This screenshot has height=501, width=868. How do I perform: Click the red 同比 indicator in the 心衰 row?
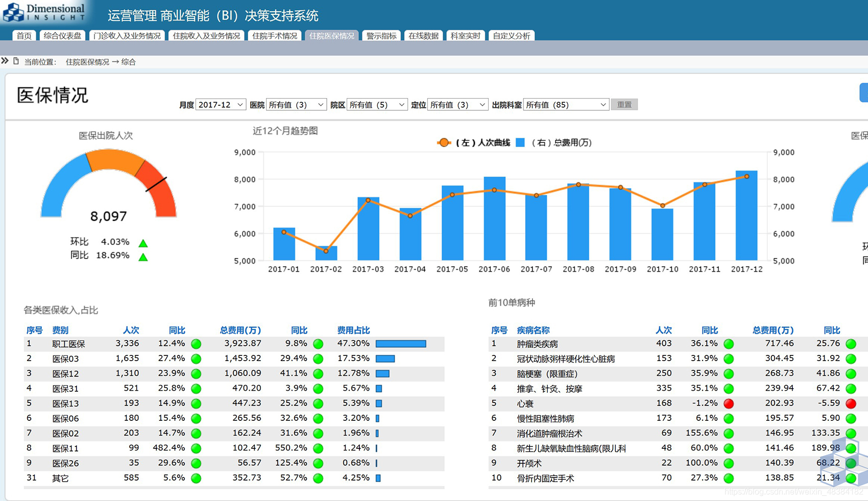(x=729, y=403)
